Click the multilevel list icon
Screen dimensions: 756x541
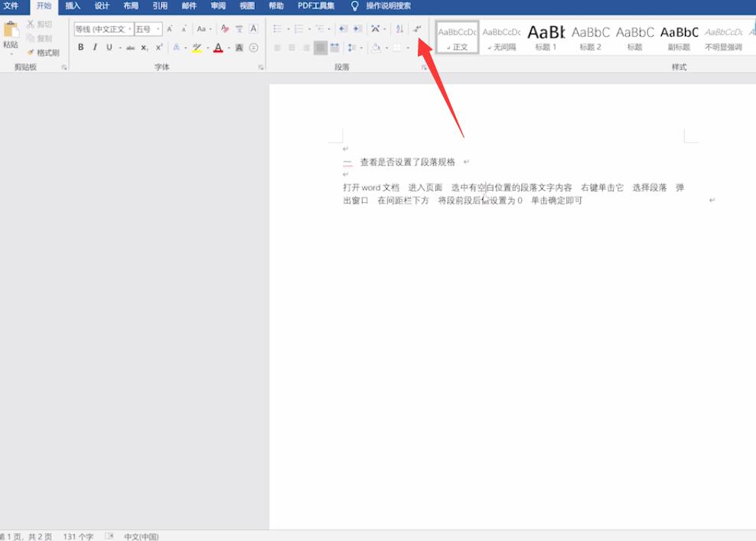[320, 29]
